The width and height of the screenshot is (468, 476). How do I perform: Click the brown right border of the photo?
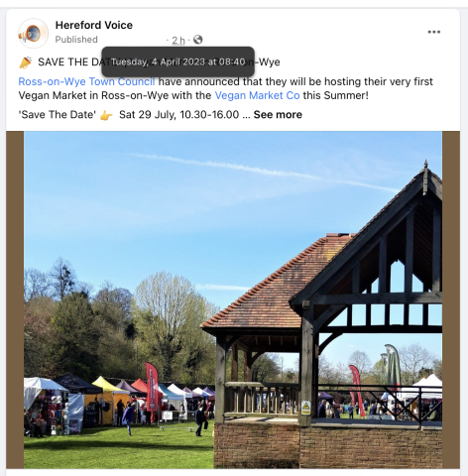click(x=451, y=299)
